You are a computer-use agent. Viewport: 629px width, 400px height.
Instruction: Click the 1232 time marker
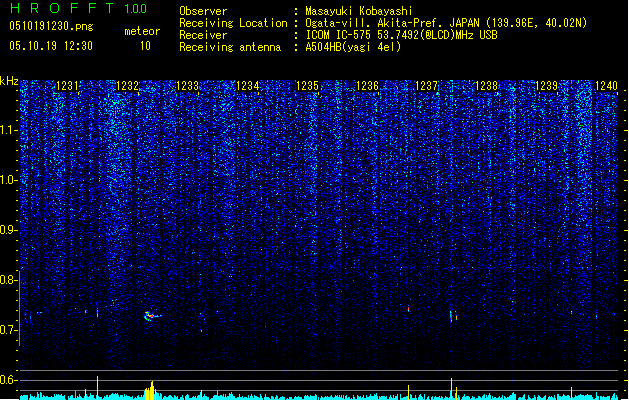[127, 86]
